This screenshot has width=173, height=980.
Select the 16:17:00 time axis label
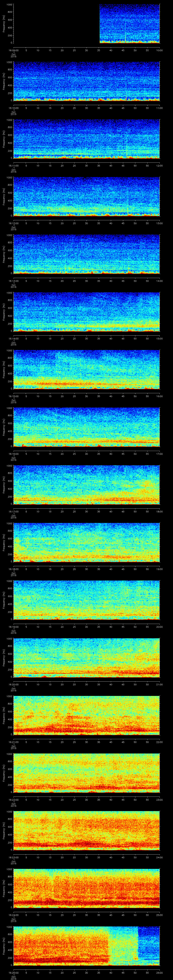pyautogui.click(x=13, y=511)
